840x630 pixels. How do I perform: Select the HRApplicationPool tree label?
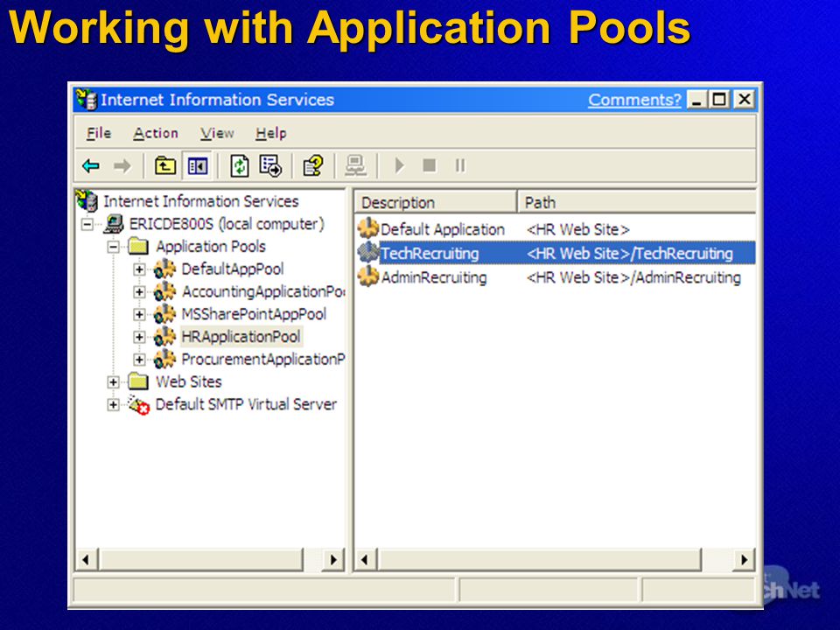pos(241,336)
